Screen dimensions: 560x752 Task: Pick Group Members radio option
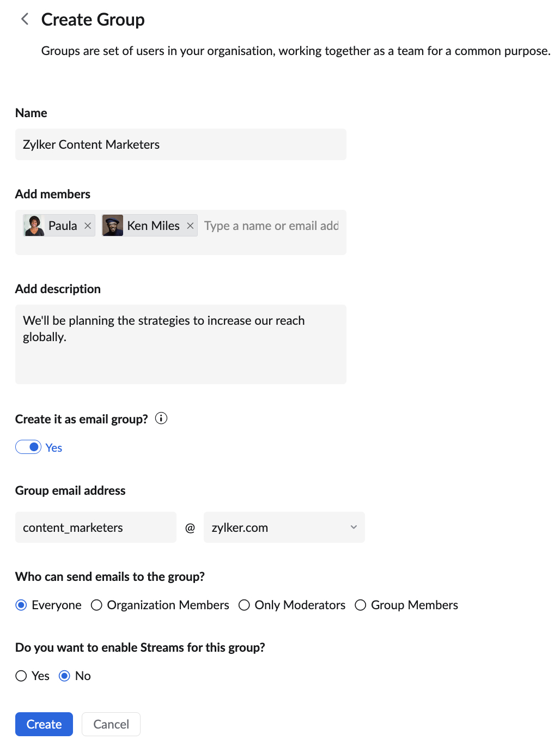[361, 605]
